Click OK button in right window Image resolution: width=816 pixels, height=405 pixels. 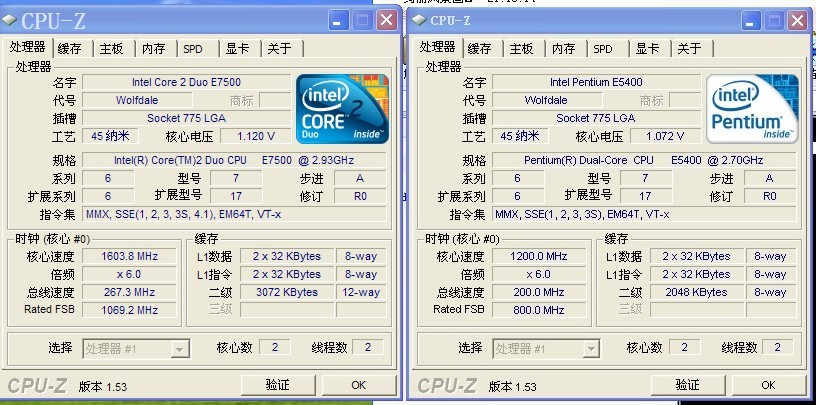tap(769, 385)
